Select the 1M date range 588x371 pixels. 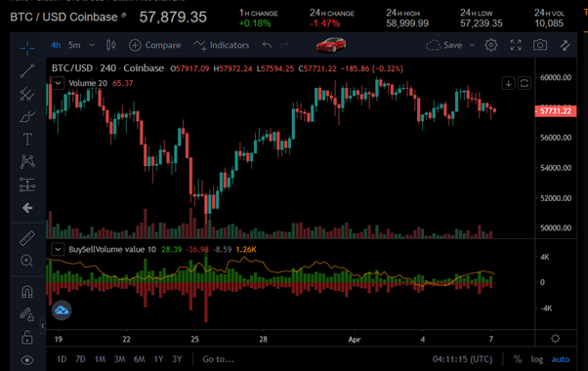[x=100, y=359]
